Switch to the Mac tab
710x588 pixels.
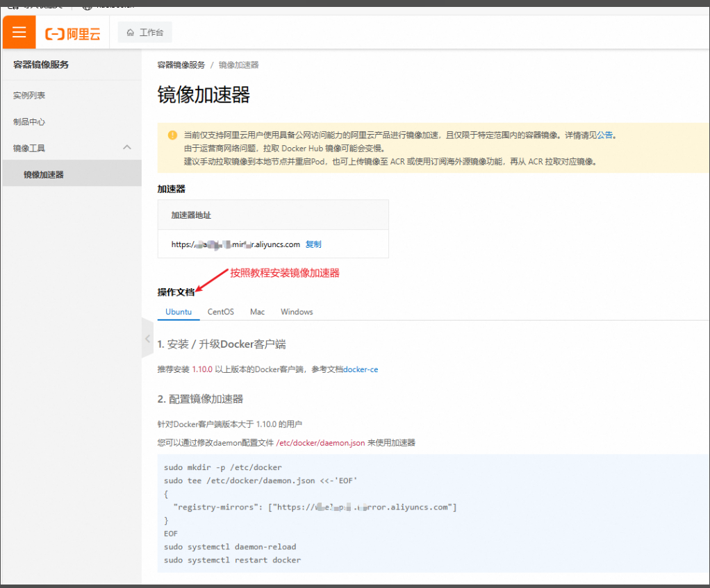pos(257,312)
